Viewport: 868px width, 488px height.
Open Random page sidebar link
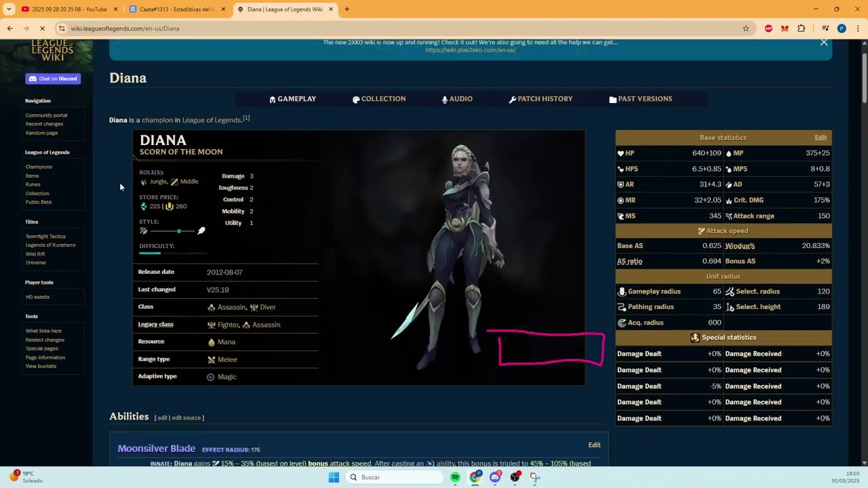(42, 133)
